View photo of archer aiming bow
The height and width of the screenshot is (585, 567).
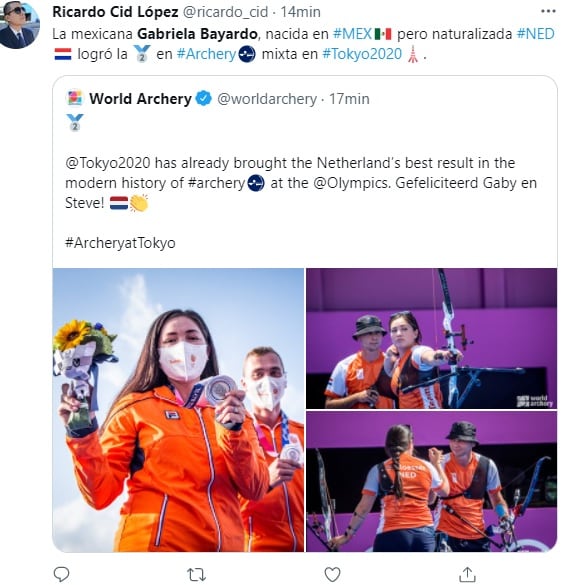coord(432,338)
